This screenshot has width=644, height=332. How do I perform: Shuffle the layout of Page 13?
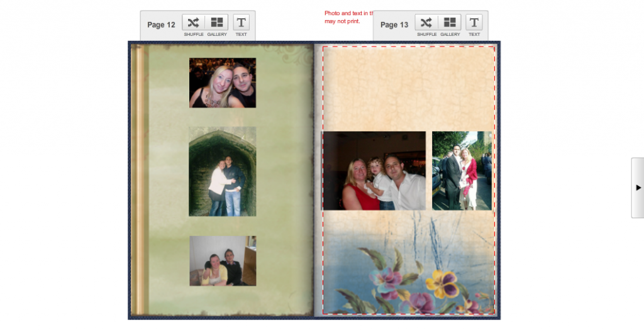426,23
